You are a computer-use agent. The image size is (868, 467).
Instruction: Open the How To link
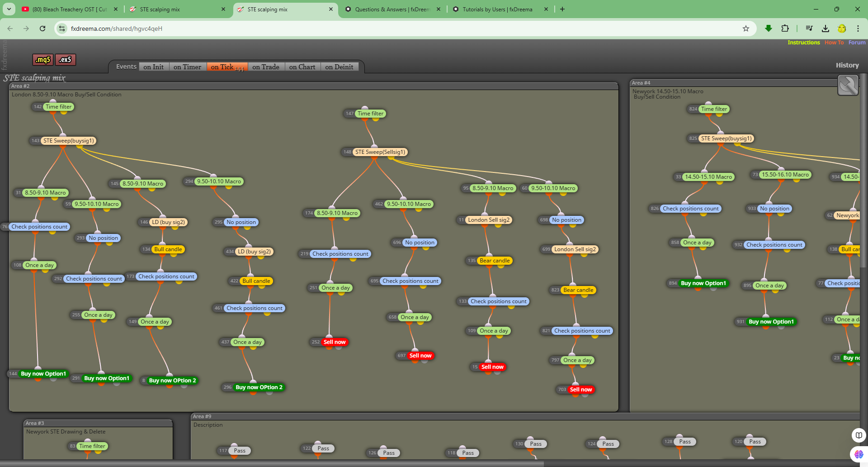point(834,43)
